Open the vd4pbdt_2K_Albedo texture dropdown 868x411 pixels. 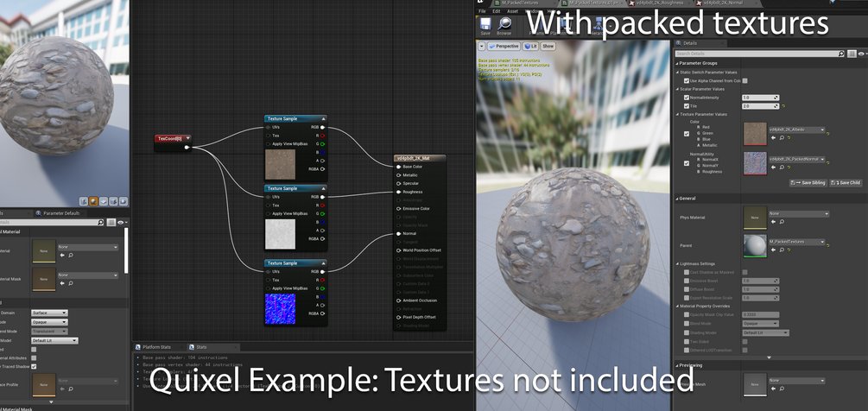point(797,130)
